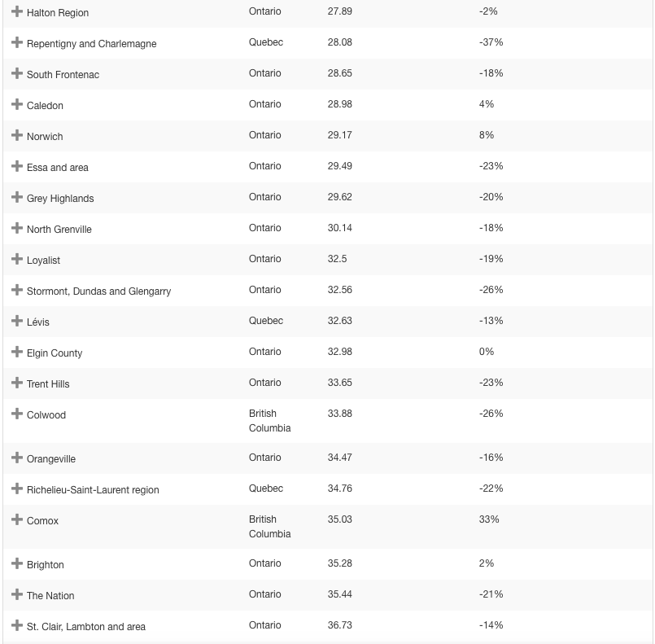Click plus icon beside Lévis

point(17,321)
